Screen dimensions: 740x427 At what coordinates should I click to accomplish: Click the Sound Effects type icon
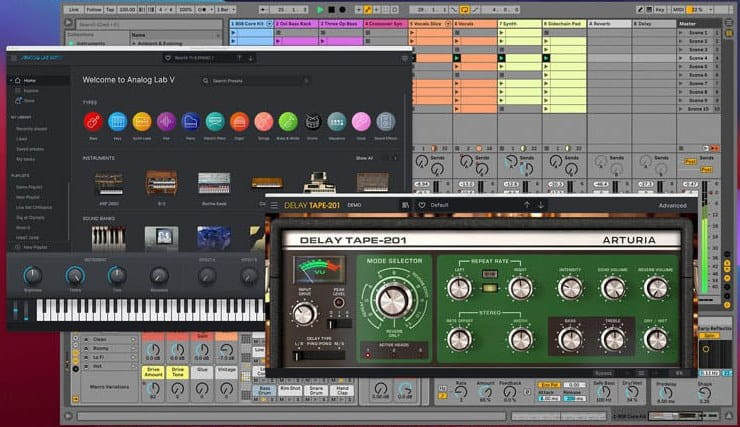coord(385,121)
